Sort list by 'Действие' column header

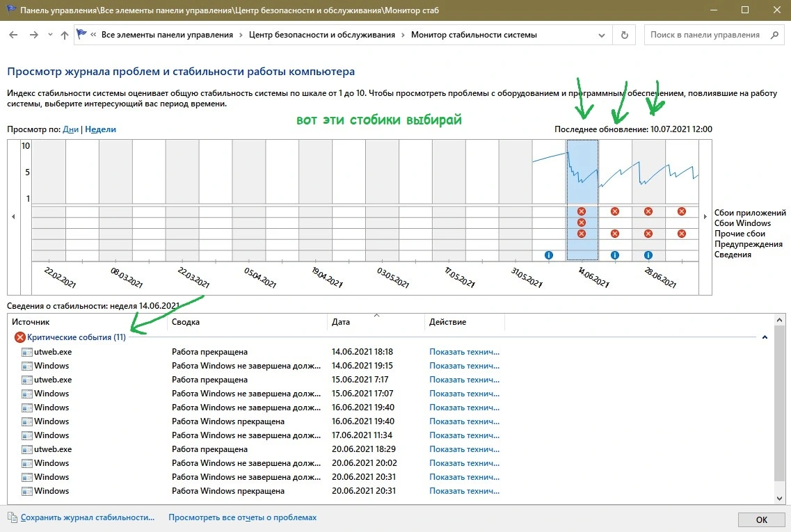[x=465, y=322]
